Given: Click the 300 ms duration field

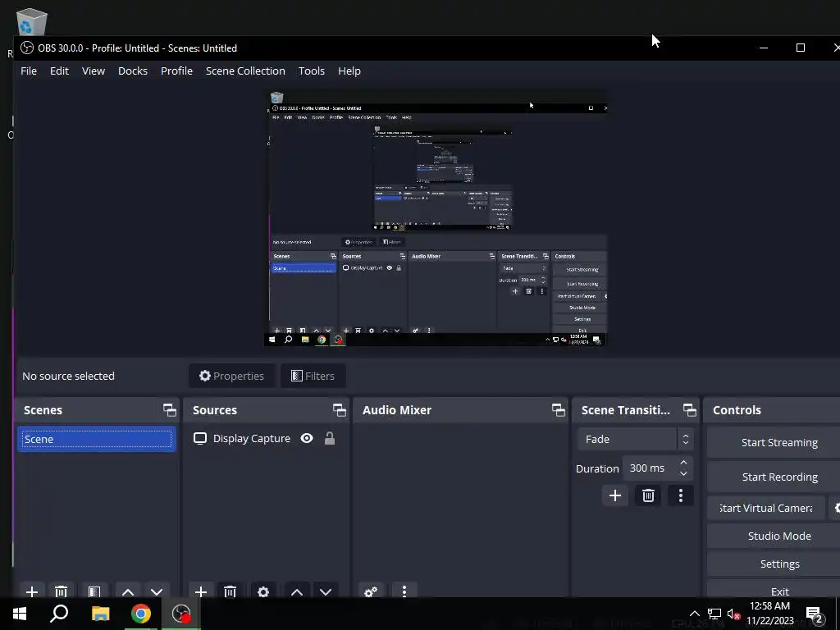Looking at the screenshot, I should 650,468.
